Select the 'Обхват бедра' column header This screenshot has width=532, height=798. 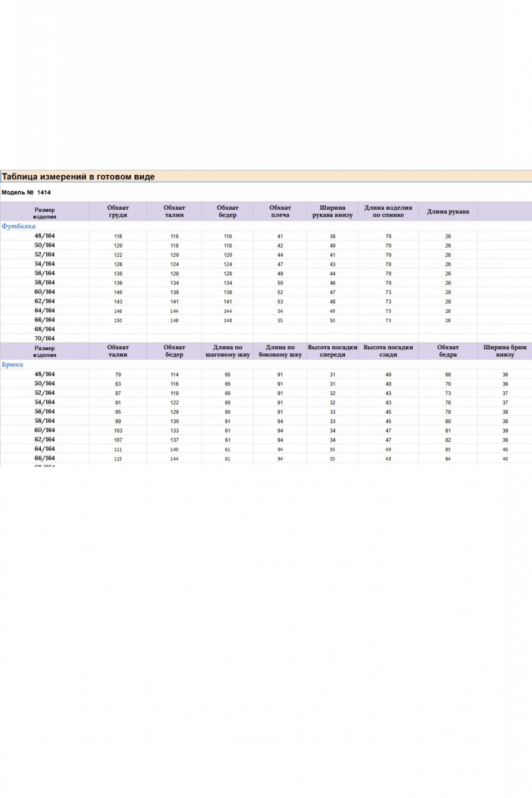[x=448, y=351]
